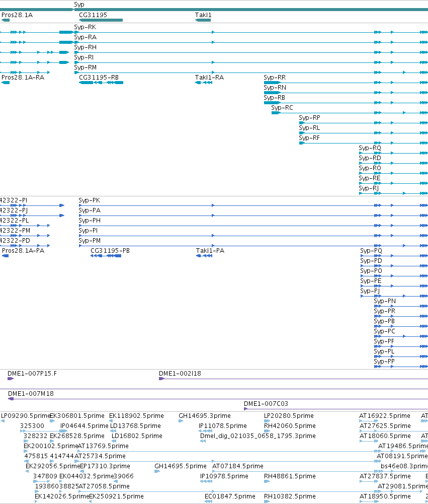The height and width of the screenshot is (504, 428).
Task: Click transcript label Syp-RR
Action: click(x=275, y=77)
